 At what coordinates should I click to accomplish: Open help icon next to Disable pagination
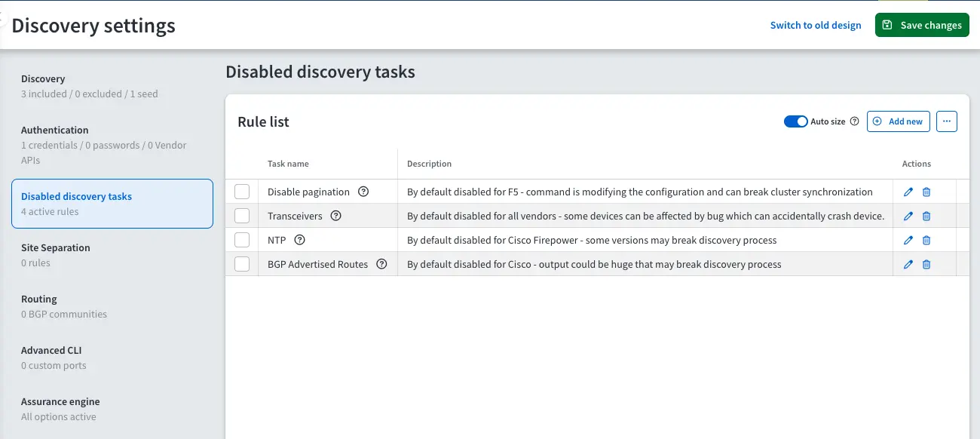[x=363, y=192]
